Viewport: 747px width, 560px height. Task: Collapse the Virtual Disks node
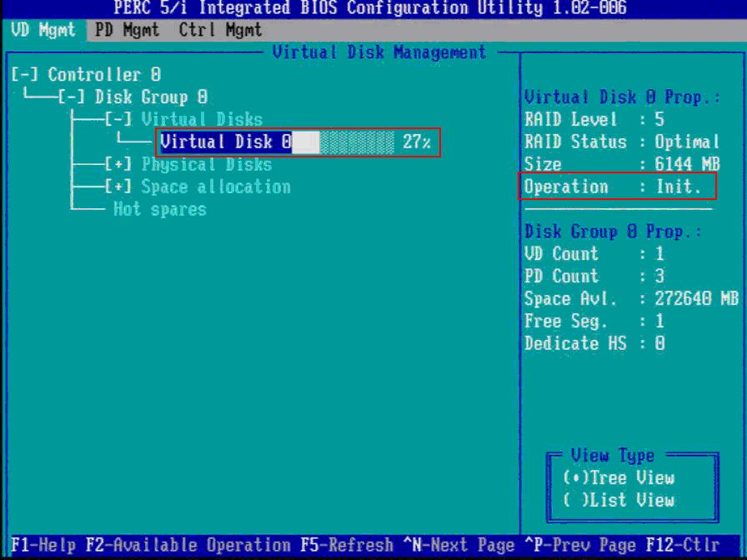click(119, 119)
